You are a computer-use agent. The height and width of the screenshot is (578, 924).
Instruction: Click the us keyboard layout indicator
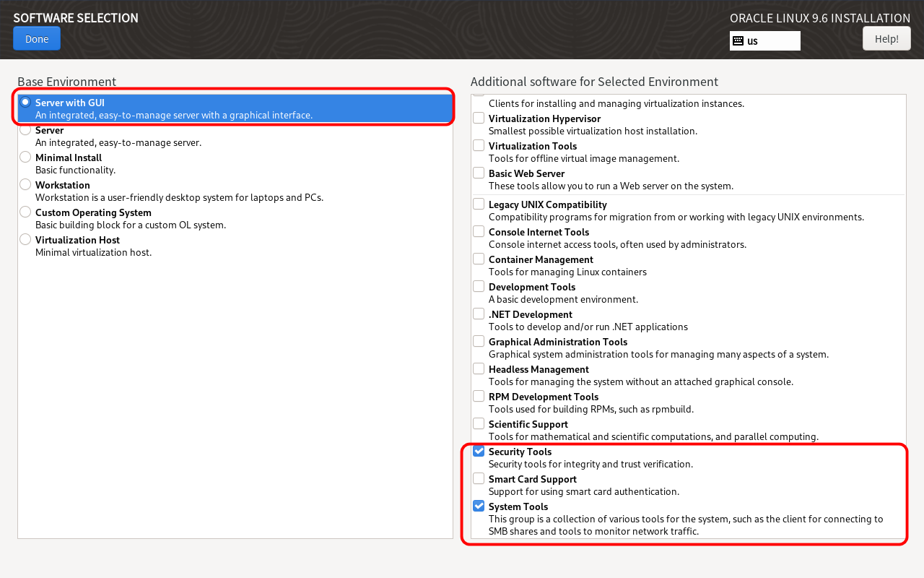click(765, 40)
